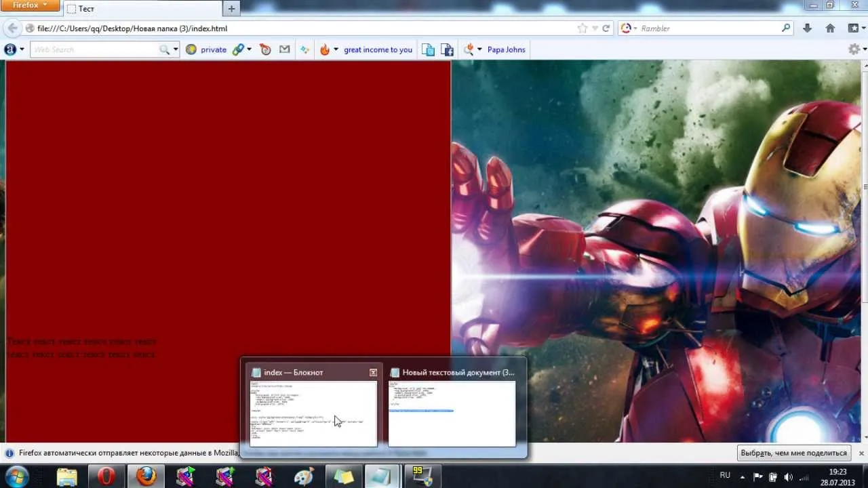Select the Тест browser tab
868x488 pixels.
(x=142, y=9)
